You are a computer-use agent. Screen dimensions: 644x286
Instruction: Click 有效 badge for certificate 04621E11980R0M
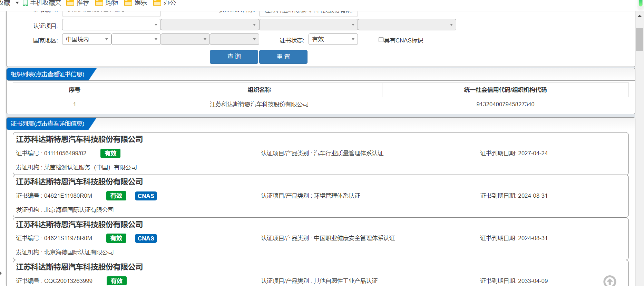tap(116, 196)
